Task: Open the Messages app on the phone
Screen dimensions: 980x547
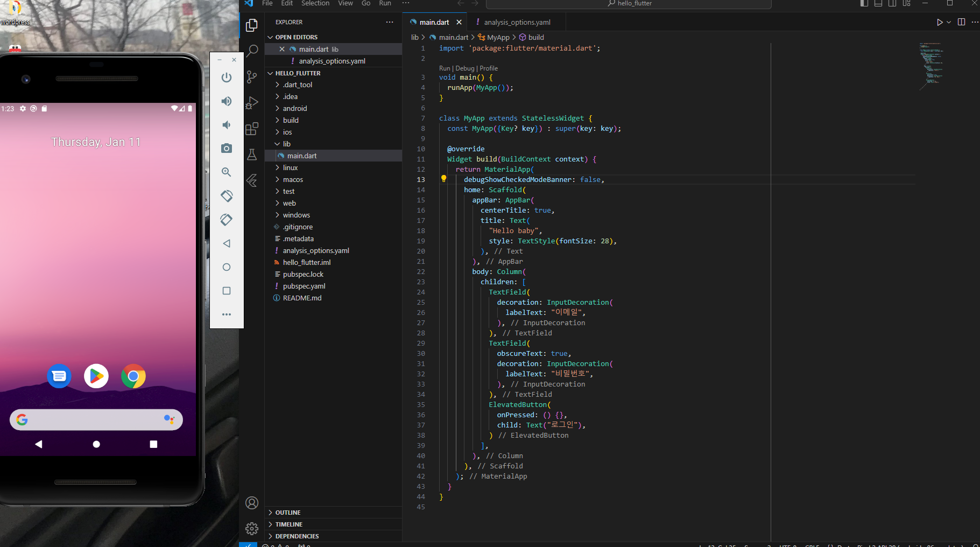Action: pos(59,376)
